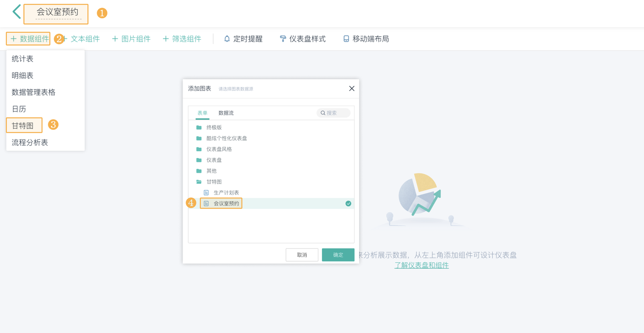Click the mobile device icon for 移动端布局
This screenshot has width=644, height=333.
click(346, 39)
